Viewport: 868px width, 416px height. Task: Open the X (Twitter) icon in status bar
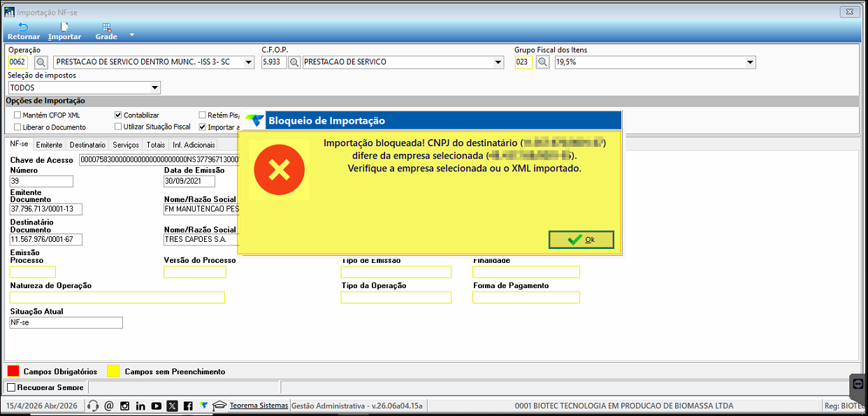click(x=173, y=406)
